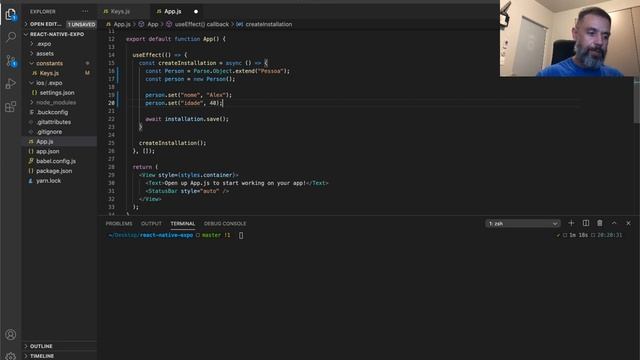640x360 pixels.
Task: Open Explorer more actions ellipsis
Action: (85, 11)
